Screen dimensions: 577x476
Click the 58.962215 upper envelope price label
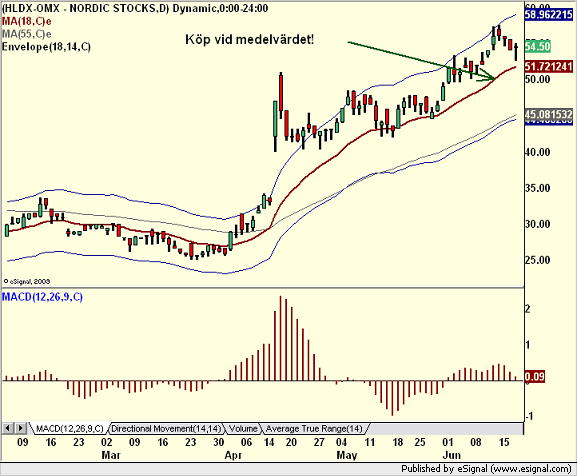coord(549,14)
